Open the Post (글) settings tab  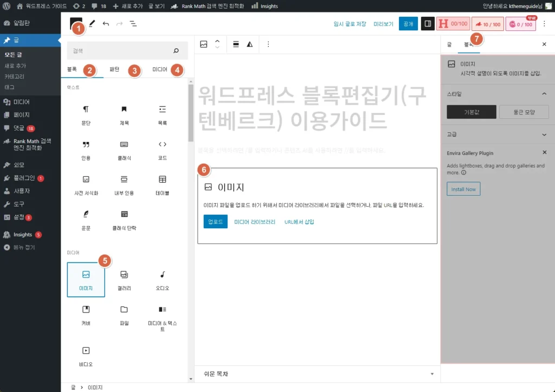[449, 44]
